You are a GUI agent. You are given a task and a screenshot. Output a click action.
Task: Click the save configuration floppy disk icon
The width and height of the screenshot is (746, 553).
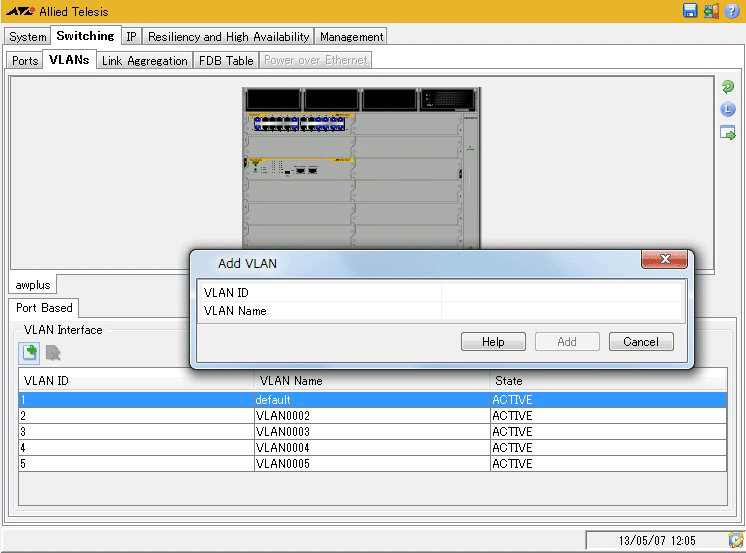tap(690, 11)
